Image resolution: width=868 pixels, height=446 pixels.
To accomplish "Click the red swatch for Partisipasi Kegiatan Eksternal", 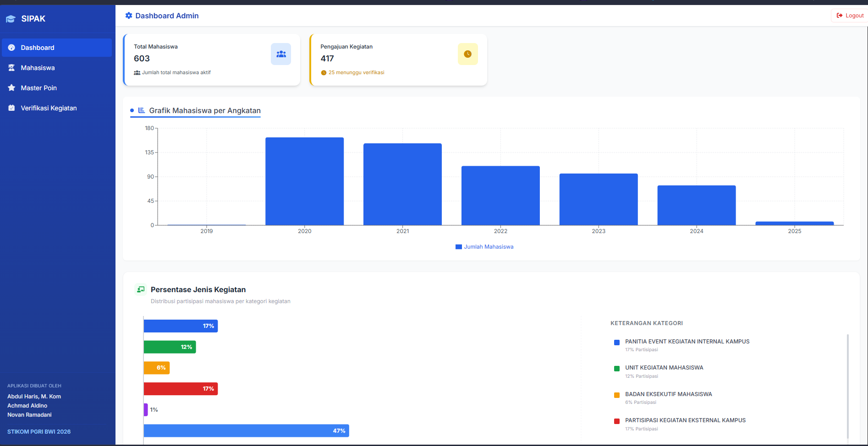I will (617, 421).
